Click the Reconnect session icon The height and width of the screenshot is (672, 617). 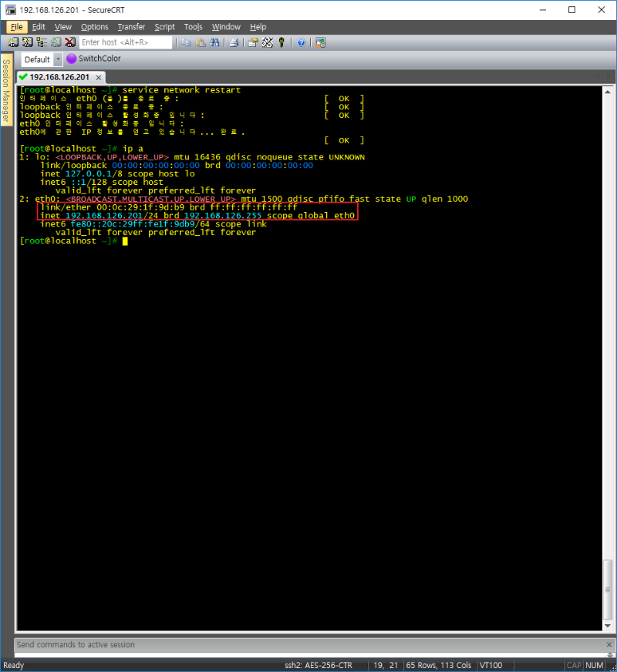coord(56,42)
